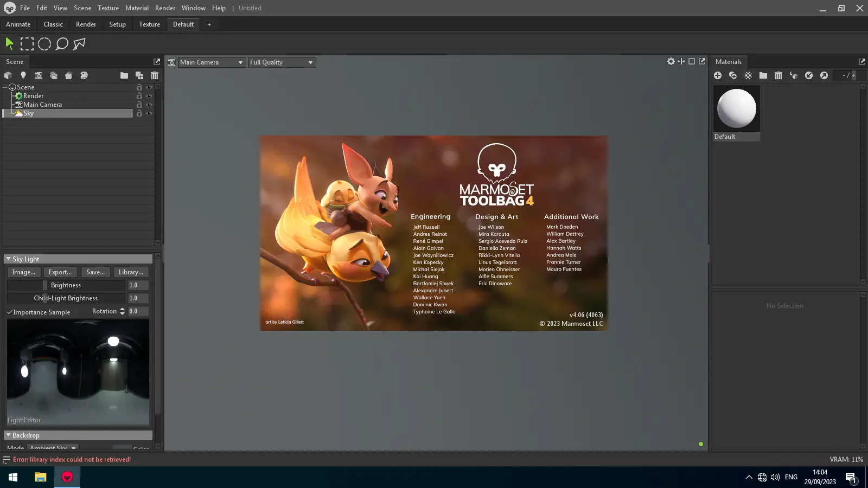The height and width of the screenshot is (488, 868).
Task: Add a new light with the lightbulb icon
Action: [x=23, y=75]
